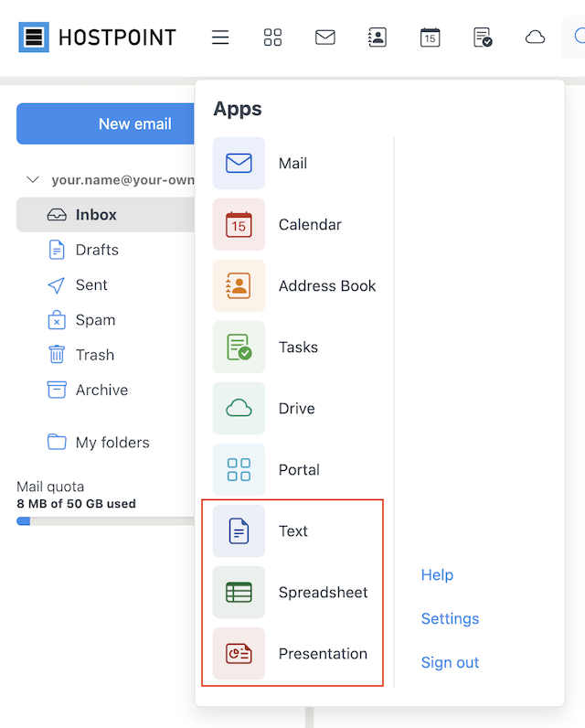Viewport: 585px width, 728px height.
Task: Compose with the New email button
Action: [x=106, y=123]
